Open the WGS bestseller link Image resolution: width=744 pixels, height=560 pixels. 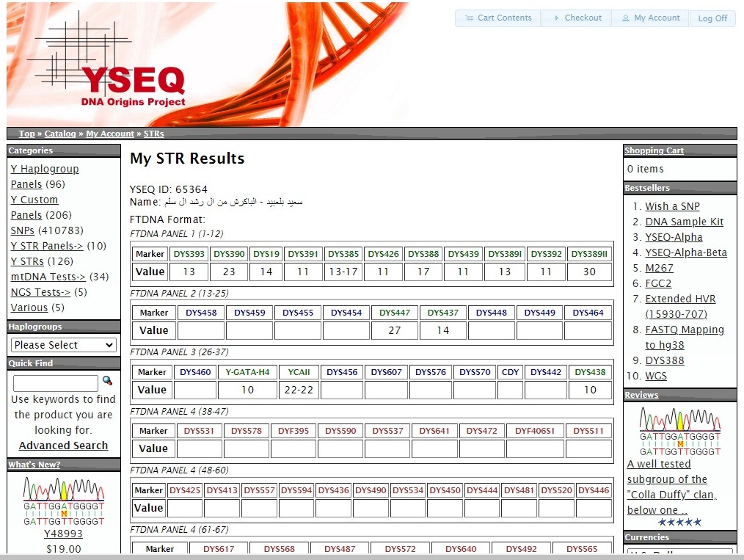tap(656, 377)
